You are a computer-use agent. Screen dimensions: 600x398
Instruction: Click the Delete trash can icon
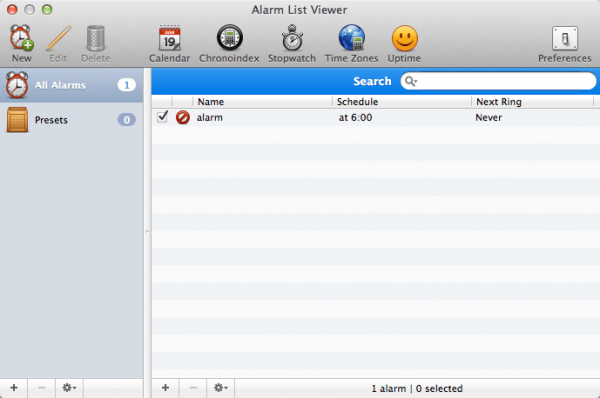(x=96, y=38)
